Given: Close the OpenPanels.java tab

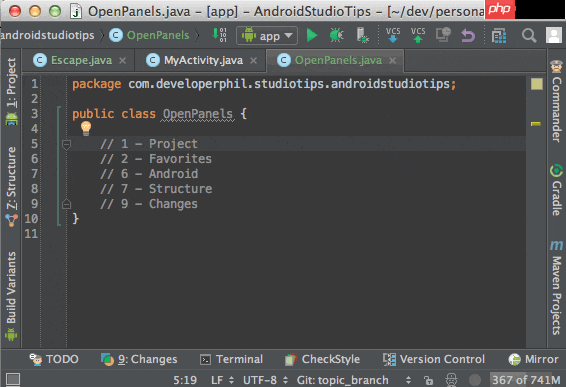Looking at the screenshot, I should tap(392, 60).
